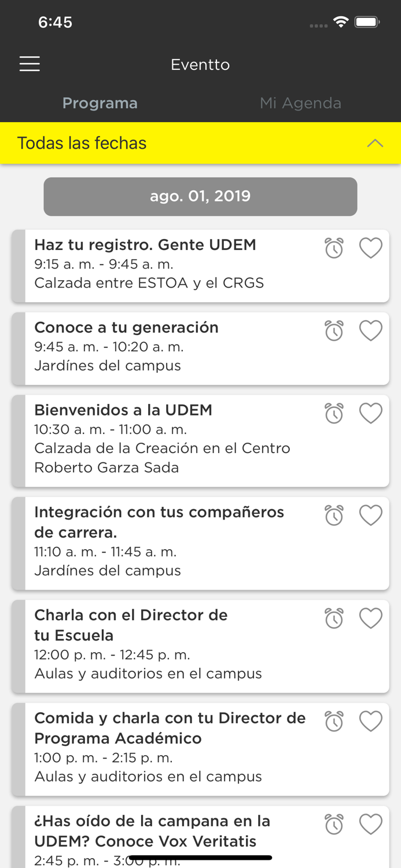
Task: Click the chevron in the yellow date bar
Action: (x=374, y=143)
